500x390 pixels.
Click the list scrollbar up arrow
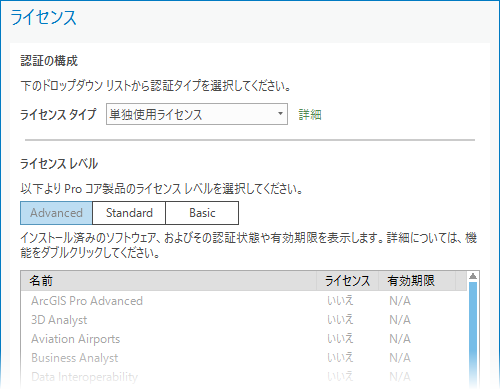tap(473, 276)
